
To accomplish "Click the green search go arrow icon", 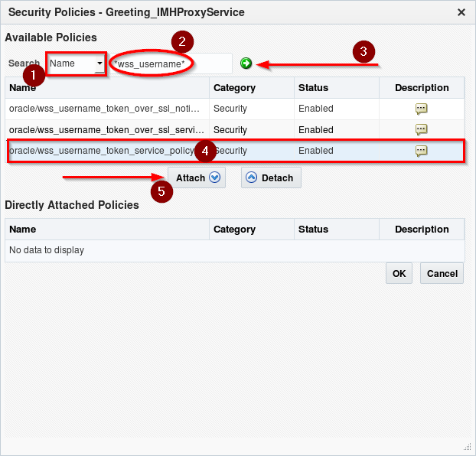I will pyautogui.click(x=246, y=64).
